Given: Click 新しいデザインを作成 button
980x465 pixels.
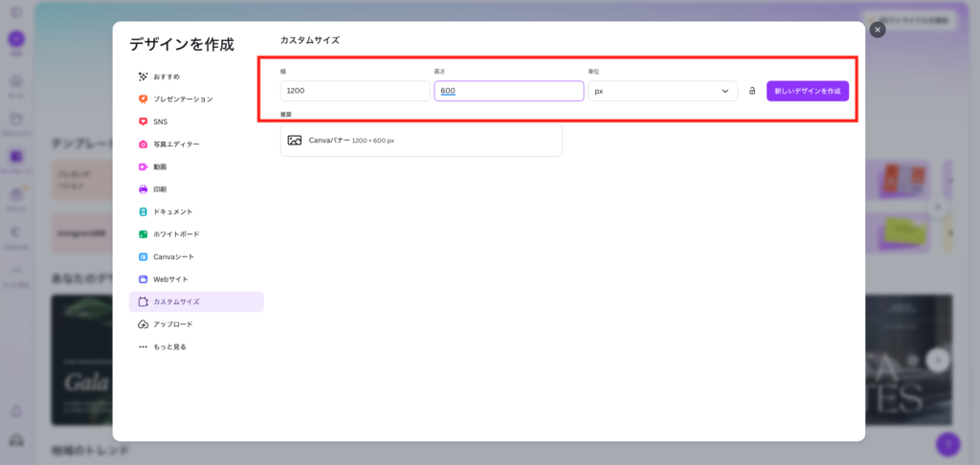Looking at the screenshot, I should [807, 91].
